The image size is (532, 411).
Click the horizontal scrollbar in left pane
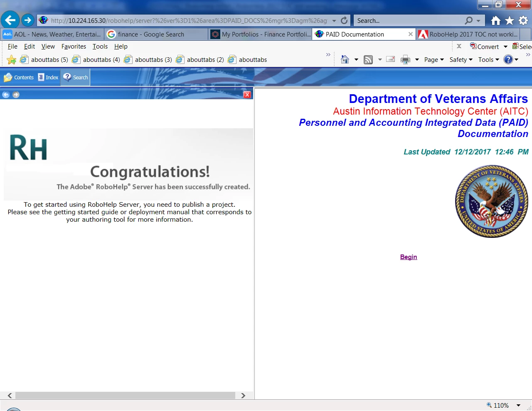point(125,395)
